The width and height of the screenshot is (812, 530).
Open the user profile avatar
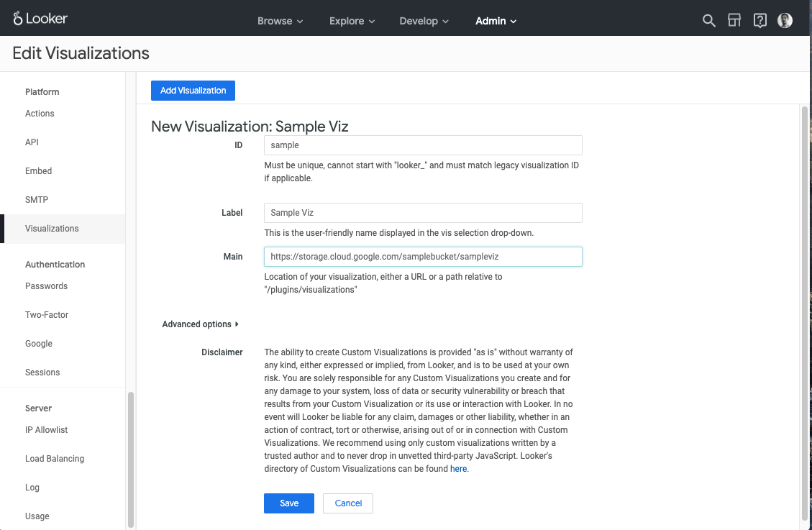coord(785,21)
